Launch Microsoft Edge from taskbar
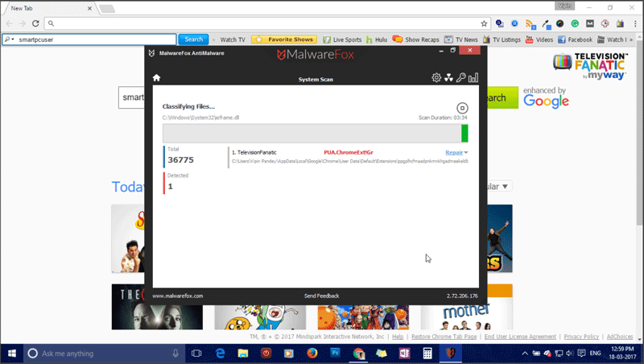 (x=220, y=354)
